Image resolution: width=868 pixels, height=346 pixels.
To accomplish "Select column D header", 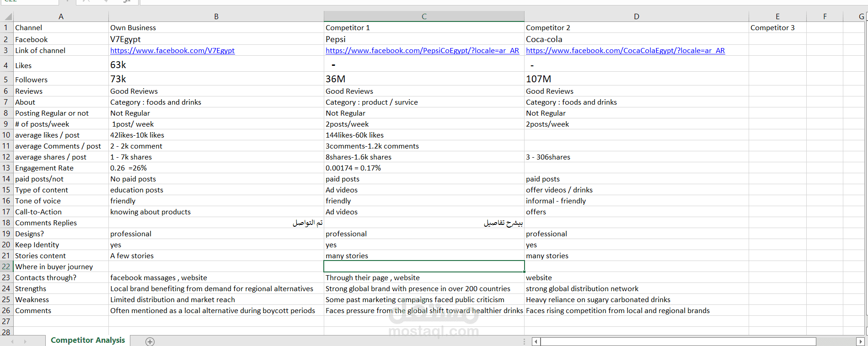I will (x=637, y=16).
